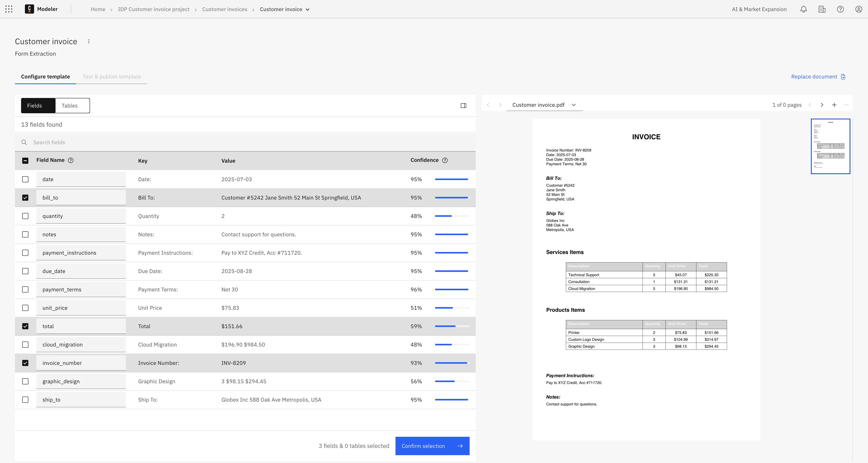The image size is (868, 463).
Task: Click the value INV-8209
Action: coord(233,363)
